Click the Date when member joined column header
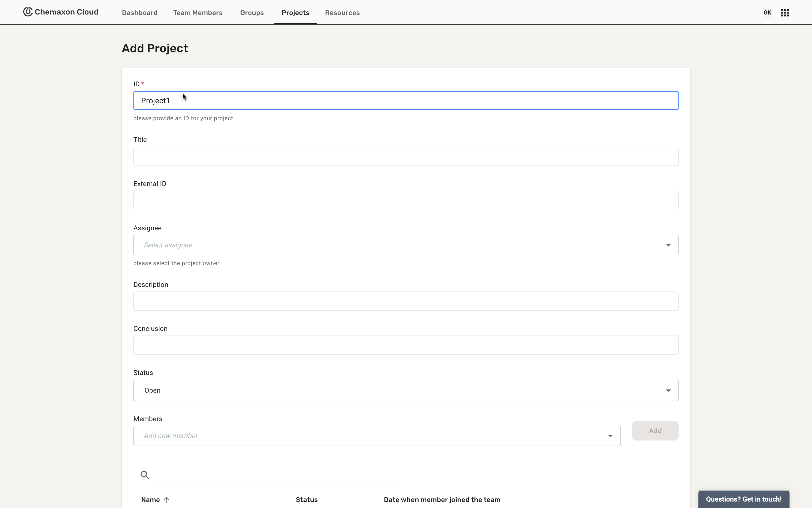 pyautogui.click(x=442, y=500)
